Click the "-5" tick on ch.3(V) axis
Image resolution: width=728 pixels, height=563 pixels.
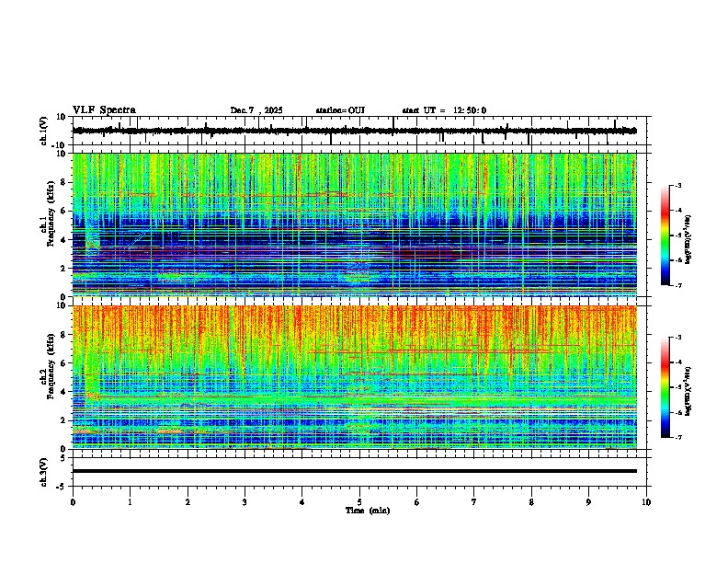point(63,487)
